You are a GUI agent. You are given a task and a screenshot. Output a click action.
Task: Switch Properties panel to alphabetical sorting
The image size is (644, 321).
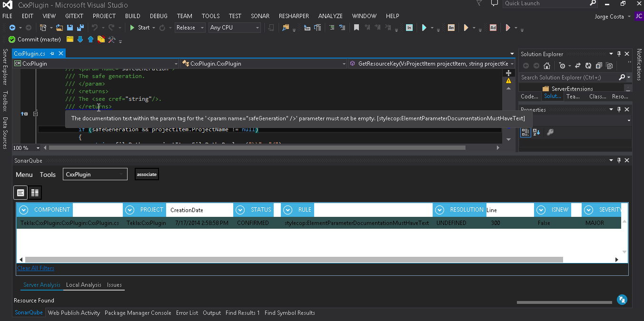pos(535,132)
